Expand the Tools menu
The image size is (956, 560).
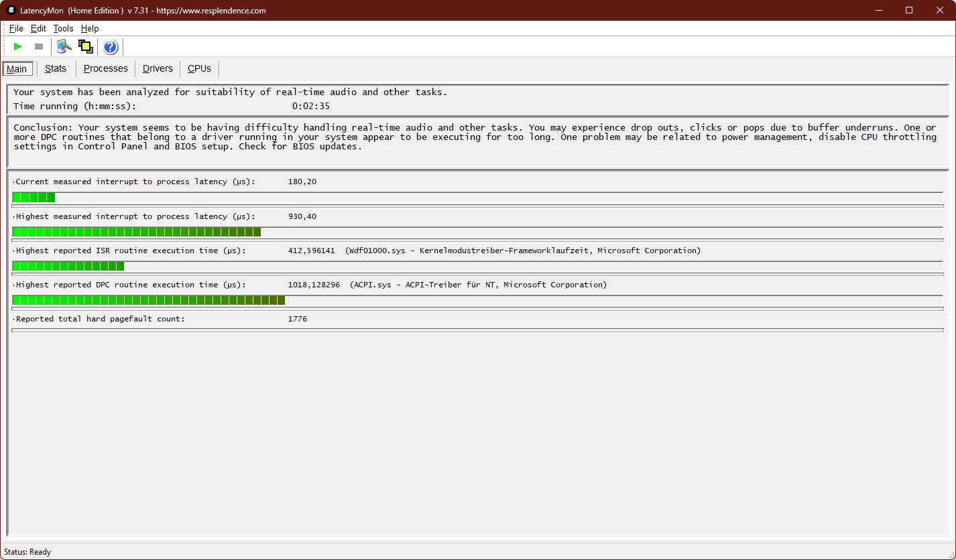63,29
